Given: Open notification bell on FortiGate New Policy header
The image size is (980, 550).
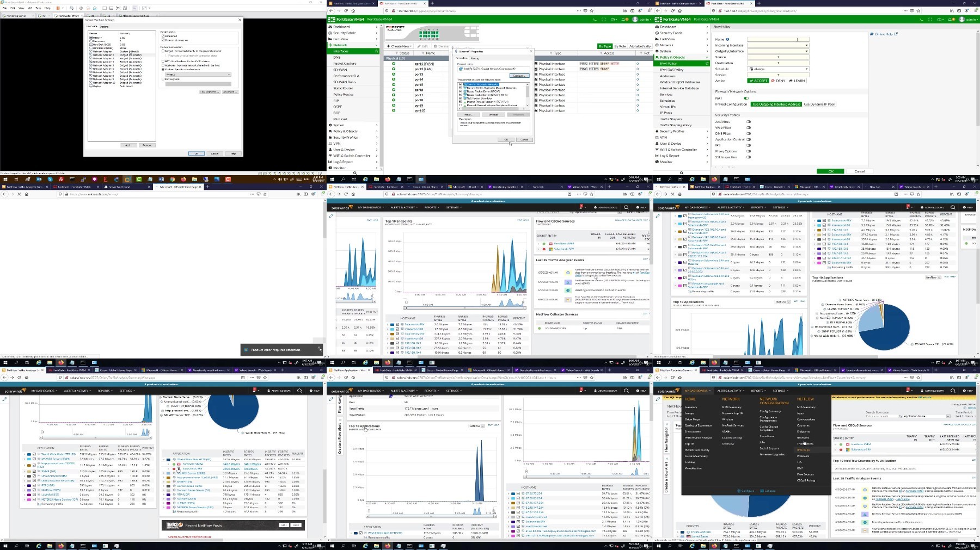Looking at the screenshot, I should pos(950,20).
